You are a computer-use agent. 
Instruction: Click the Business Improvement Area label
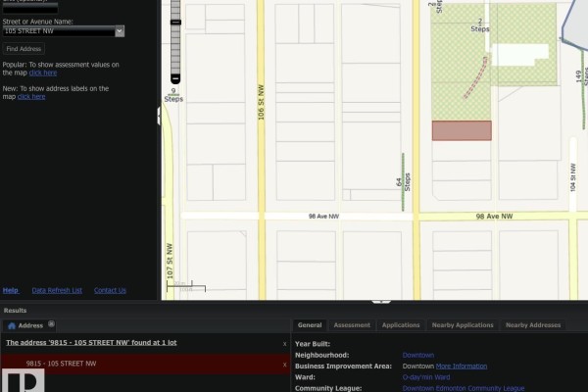tap(343, 367)
